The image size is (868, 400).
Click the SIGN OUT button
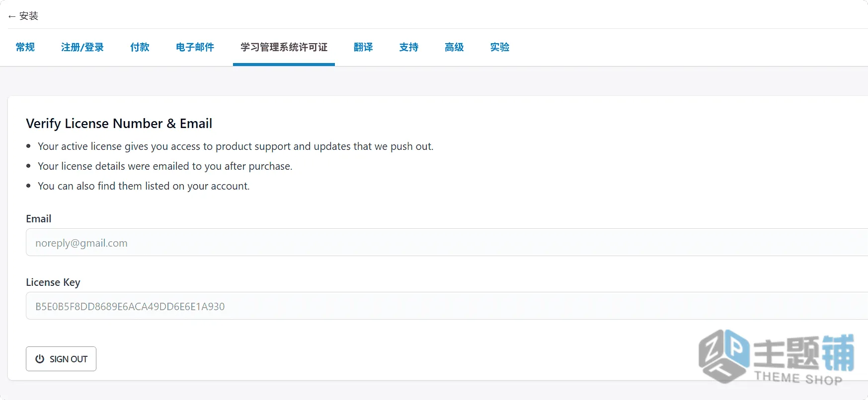[61, 359]
